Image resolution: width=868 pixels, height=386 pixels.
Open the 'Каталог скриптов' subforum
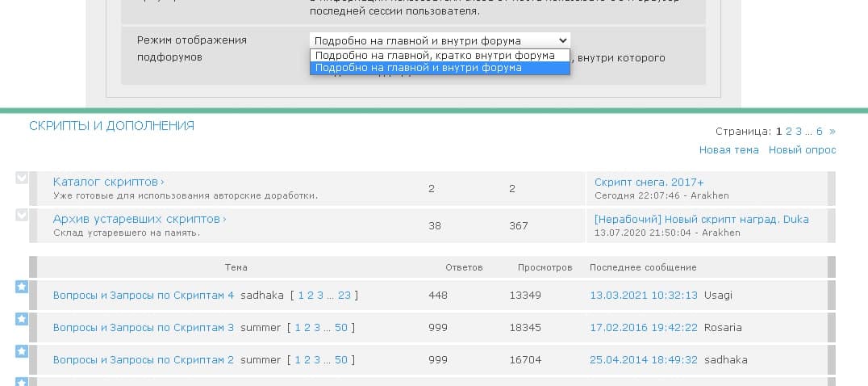[106, 182]
